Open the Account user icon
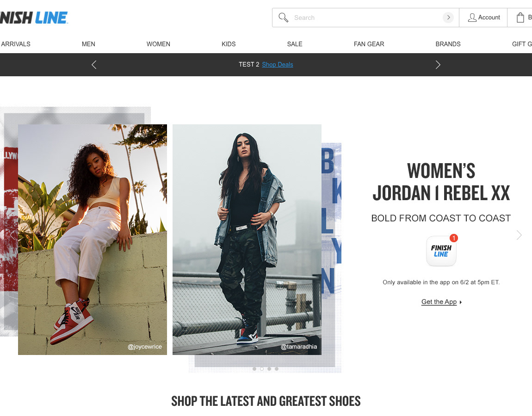The image size is (532, 416). point(472,18)
